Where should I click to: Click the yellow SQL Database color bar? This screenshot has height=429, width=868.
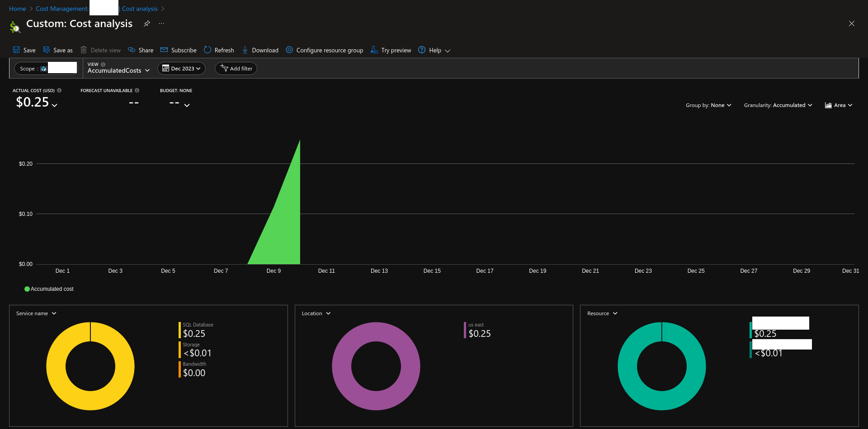tap(179, 330)
